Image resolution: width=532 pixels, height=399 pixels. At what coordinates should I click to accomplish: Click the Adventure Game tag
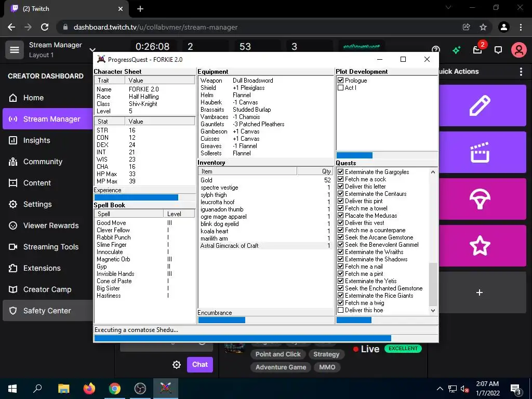point(281,367)
